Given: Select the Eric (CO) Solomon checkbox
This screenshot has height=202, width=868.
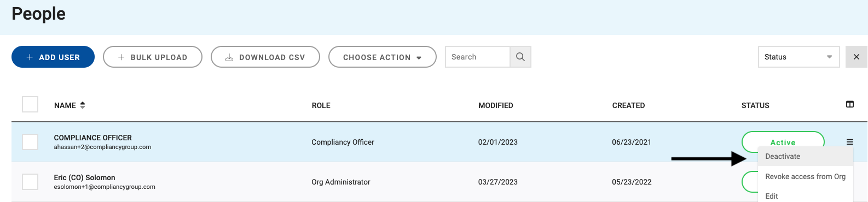Looking at the screenshot, I should coord(30,182).
